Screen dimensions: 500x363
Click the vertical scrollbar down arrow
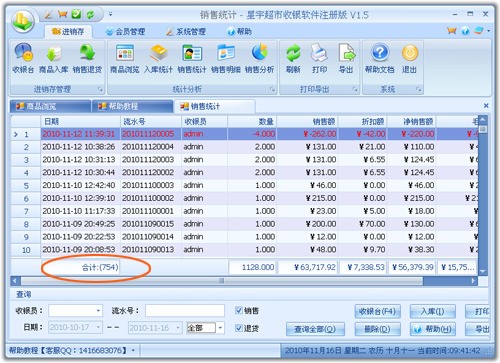pyautogui.click(x=482, y=271)
